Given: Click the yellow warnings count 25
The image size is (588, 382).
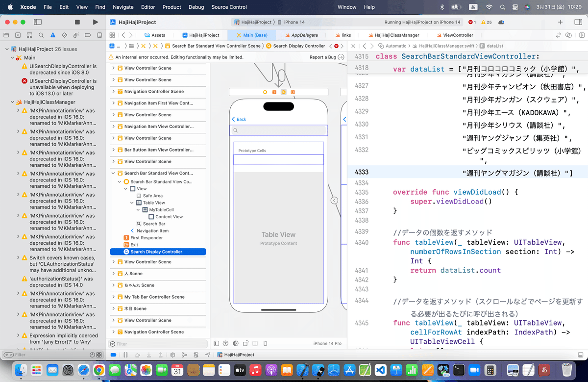Looking at the screenshot, I should coord(487,23).
